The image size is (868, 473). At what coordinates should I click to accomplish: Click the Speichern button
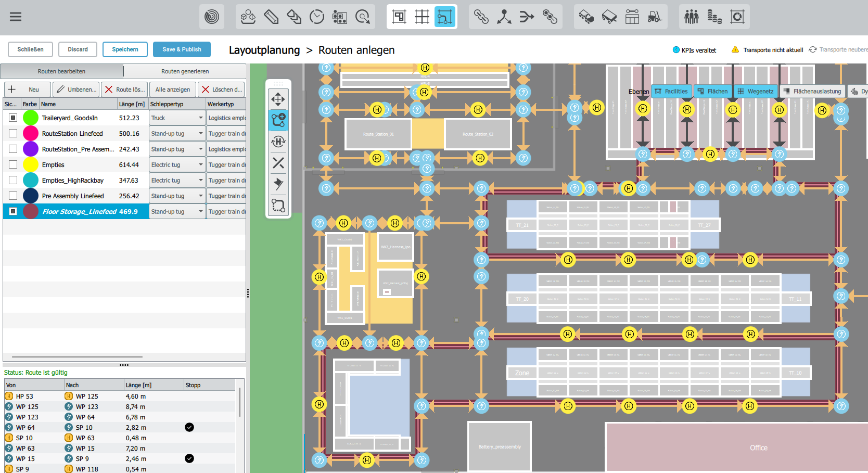[125, 49]
